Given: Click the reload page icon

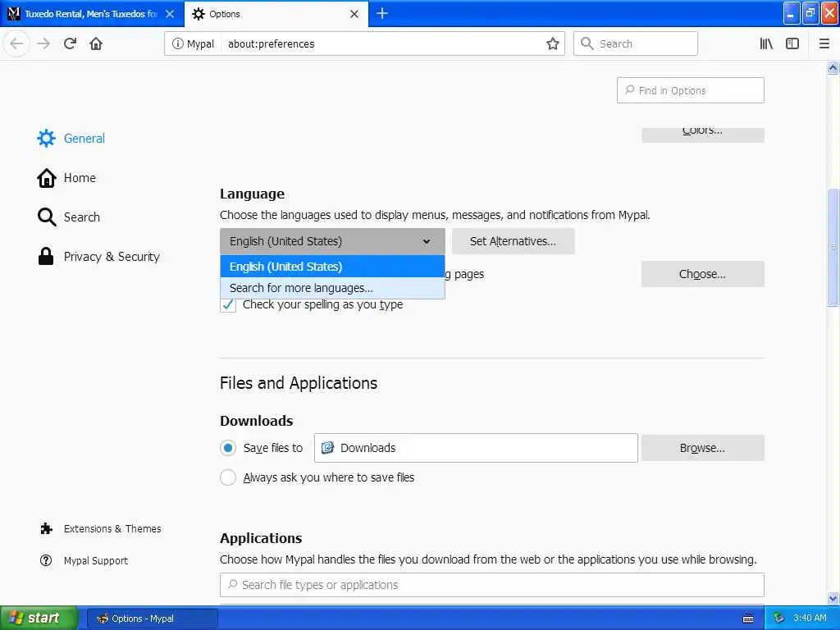Looking at the screenshot, I should (x=71, y=43).
